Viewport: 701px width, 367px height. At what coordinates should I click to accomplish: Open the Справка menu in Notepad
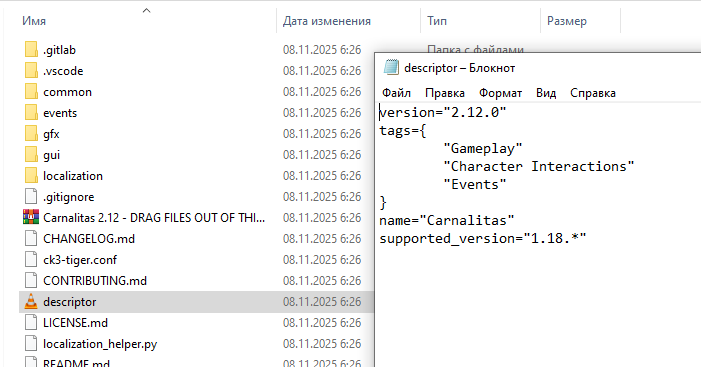(593, 93)
